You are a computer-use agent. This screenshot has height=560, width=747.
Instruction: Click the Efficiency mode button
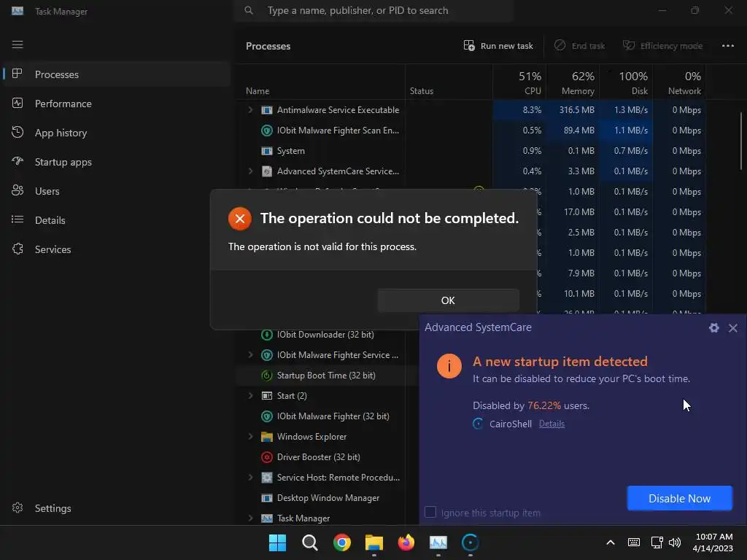tap(662, 46)
